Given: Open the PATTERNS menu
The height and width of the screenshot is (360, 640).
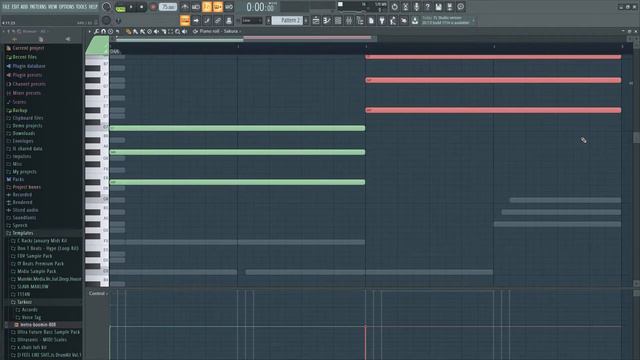Looking at the screenshot, I should (38, 7).
